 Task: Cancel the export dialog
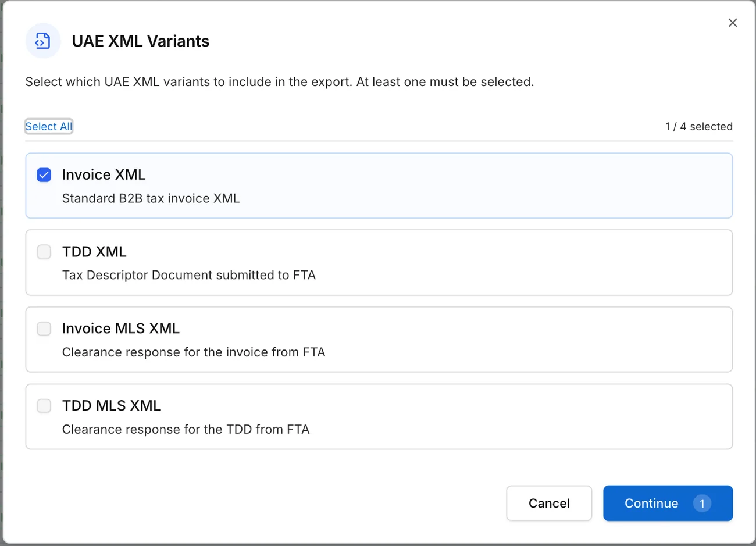click(549, 504)
